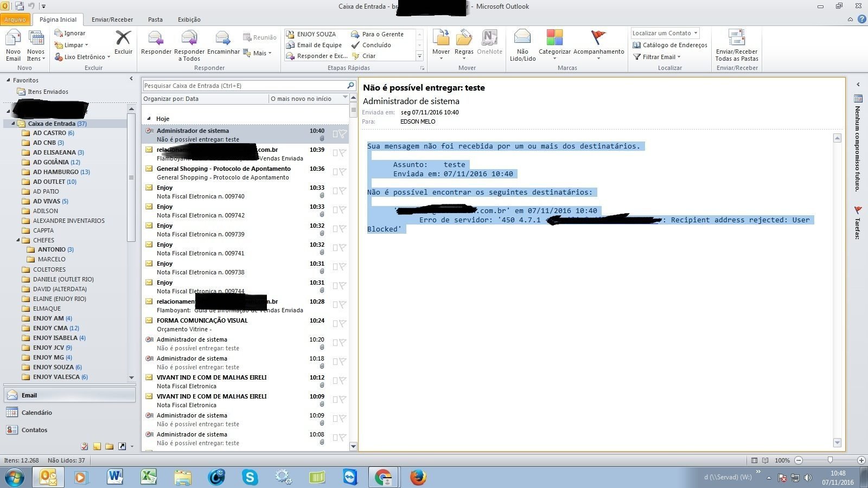Viewport: 868px width, 488px height.
Task: Open the Filtrar Email dropdown
Action: [x=656, y=57]
